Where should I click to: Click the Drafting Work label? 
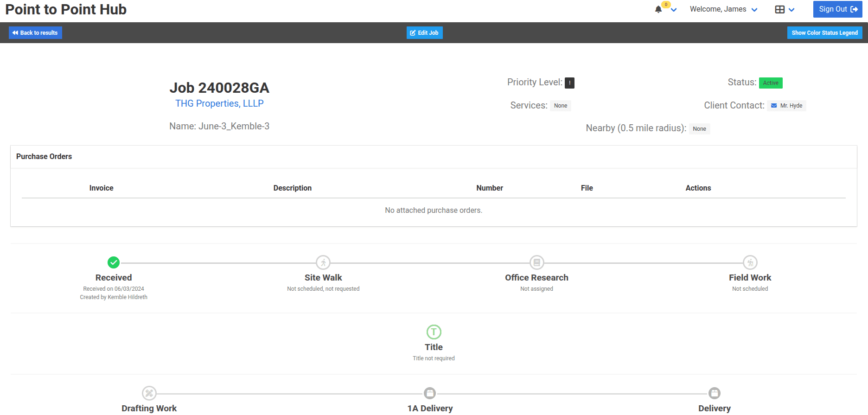(149, 408)
